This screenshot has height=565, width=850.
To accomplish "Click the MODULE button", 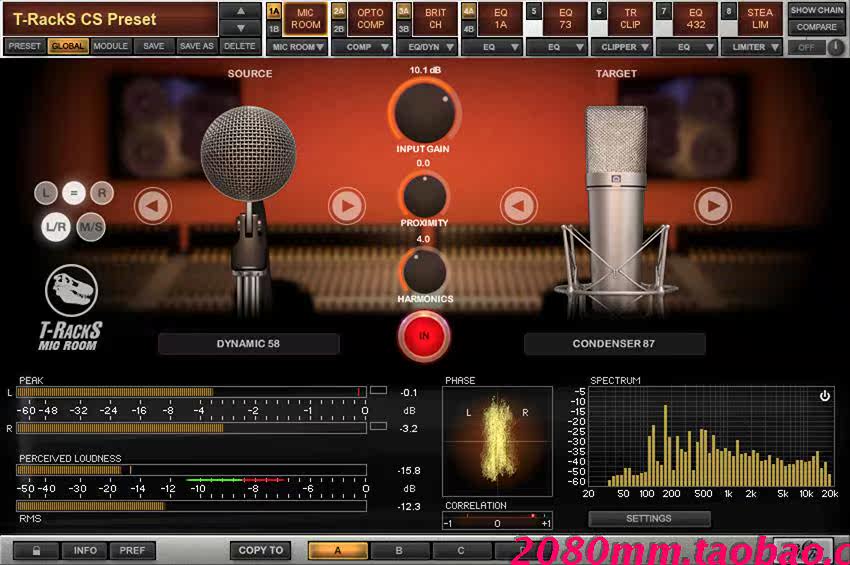I will 111,46.
